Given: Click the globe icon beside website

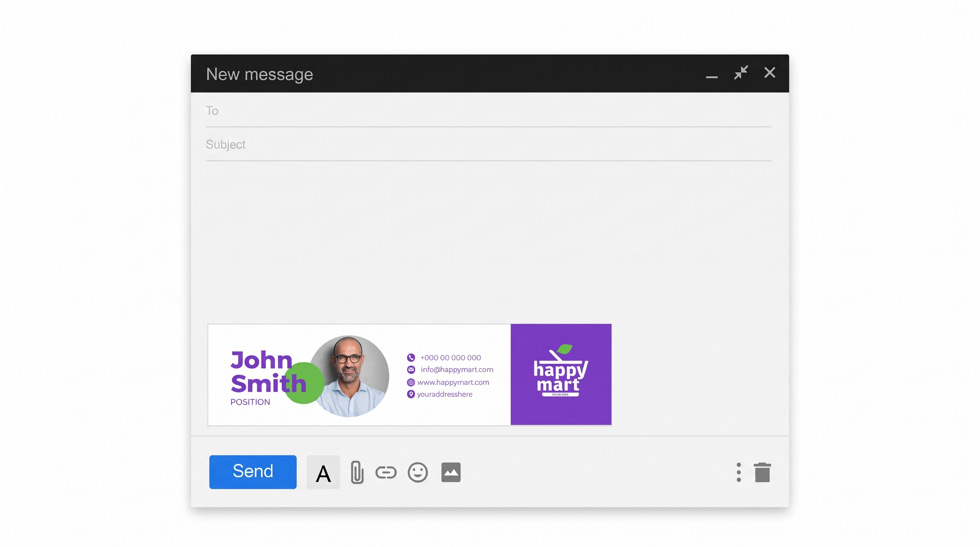Looking at the screenshot, I should tap(411, 382).
